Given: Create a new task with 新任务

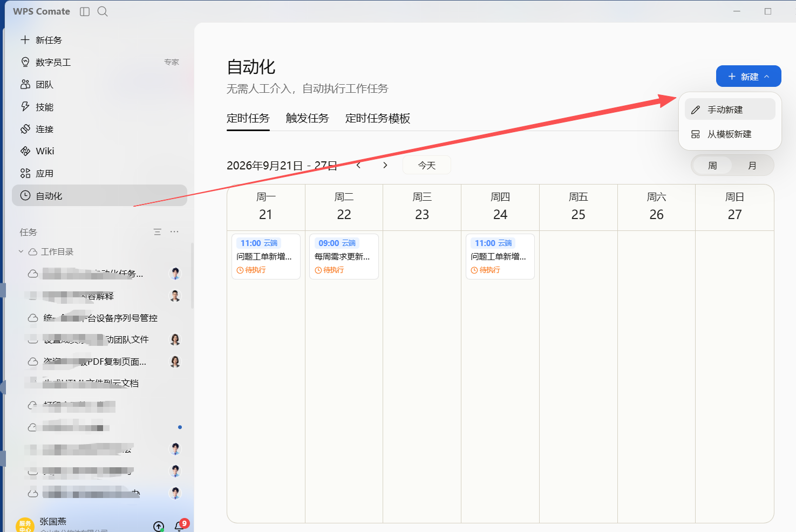Looking at the screenshot, I should pyautogui.click(x=99, y=40).
